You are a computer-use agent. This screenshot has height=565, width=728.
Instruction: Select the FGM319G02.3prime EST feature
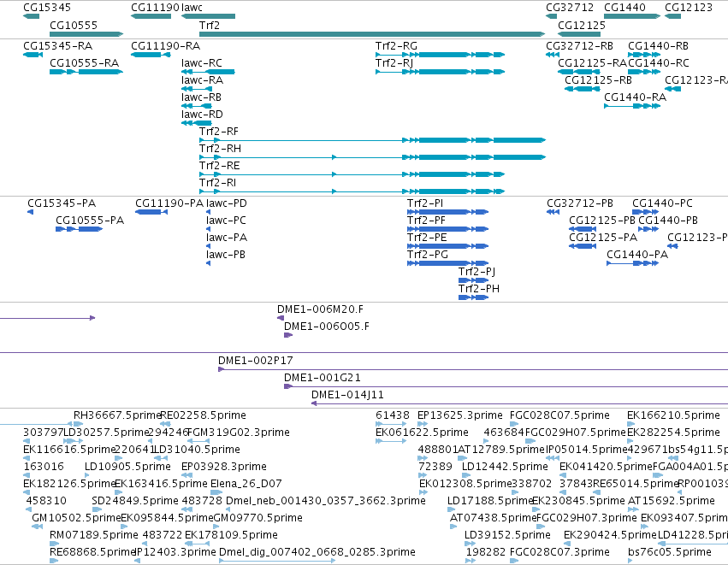coord(198,441)
